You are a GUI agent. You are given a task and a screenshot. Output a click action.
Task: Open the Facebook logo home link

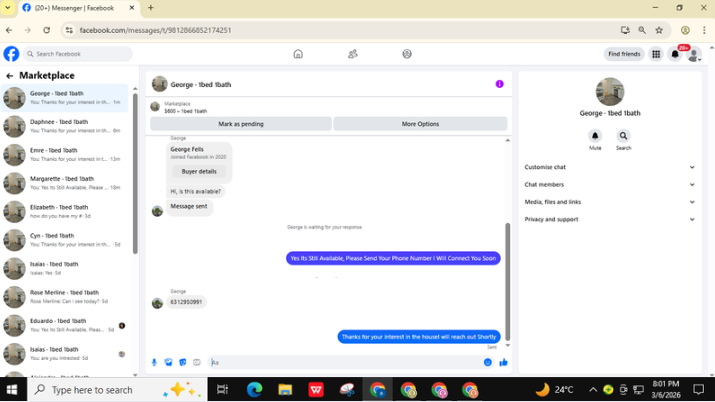11,54
